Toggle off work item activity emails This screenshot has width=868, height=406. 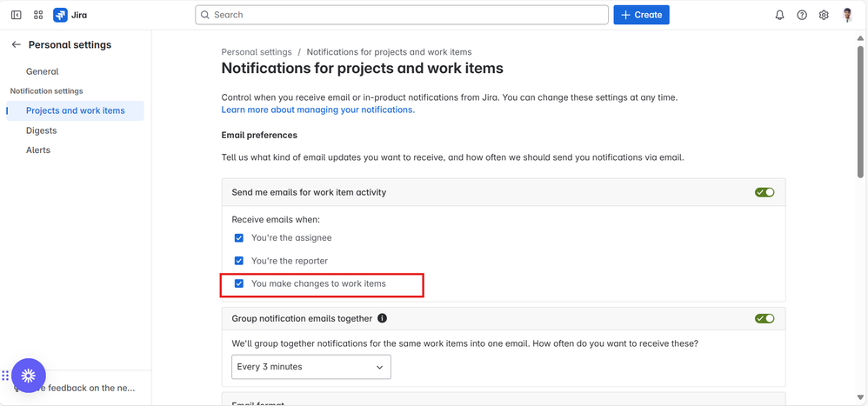point(765,192)
